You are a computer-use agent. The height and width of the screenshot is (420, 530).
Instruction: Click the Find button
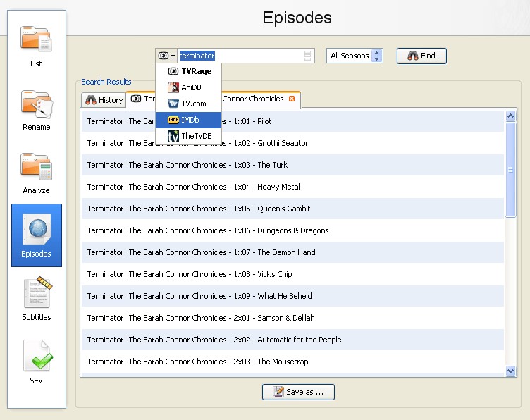(x=421, y=56)
